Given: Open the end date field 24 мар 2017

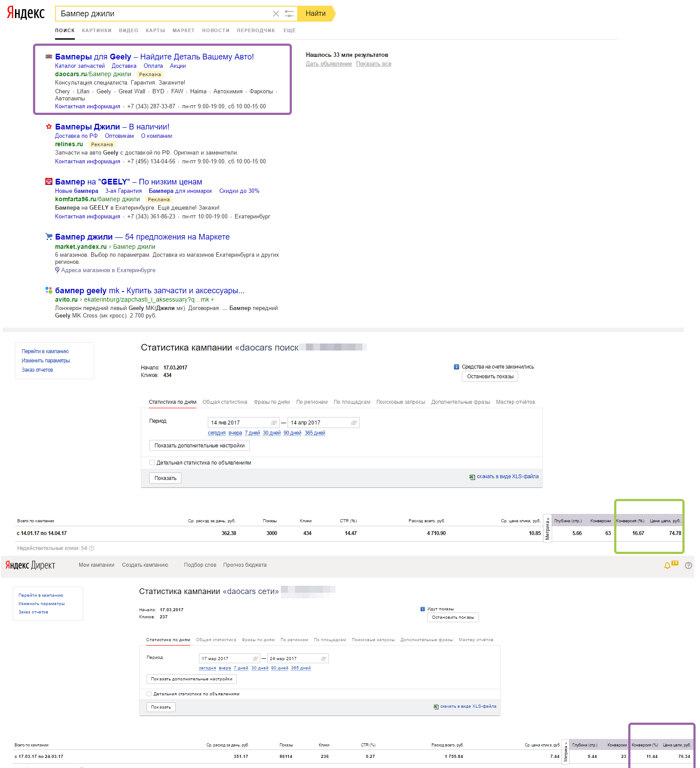Looking at the screenshot, I should [298, 659].
